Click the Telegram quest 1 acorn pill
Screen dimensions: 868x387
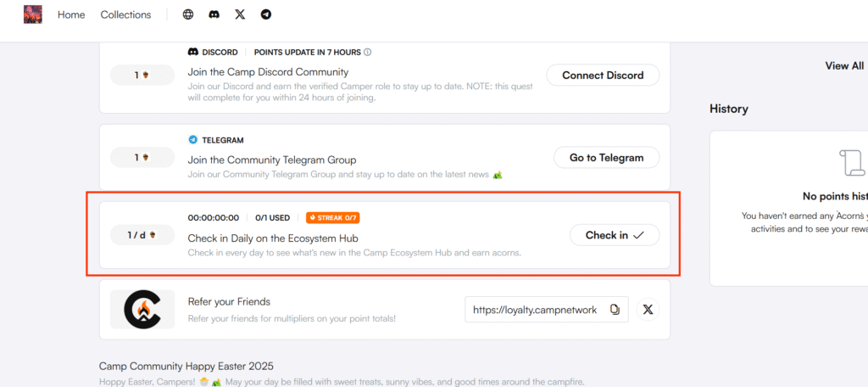click(142, 158)
